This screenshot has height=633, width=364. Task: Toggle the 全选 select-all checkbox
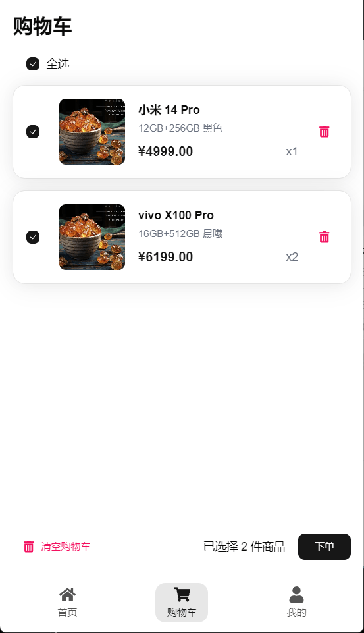[33, 64]
